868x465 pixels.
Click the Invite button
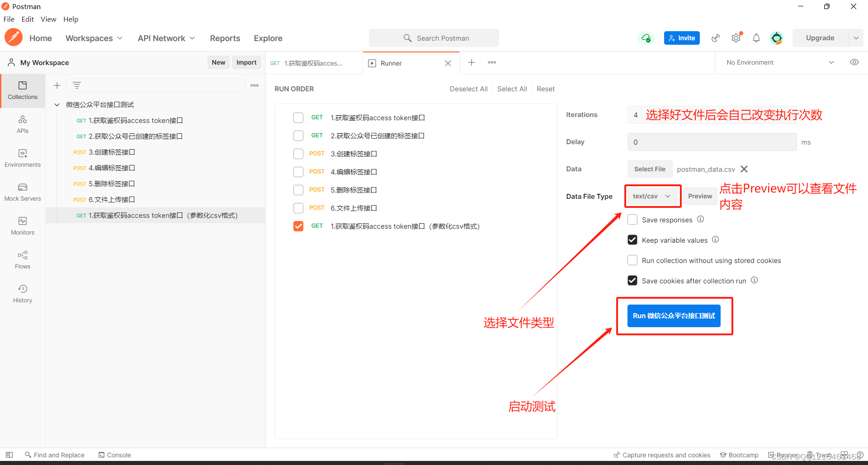682,38
